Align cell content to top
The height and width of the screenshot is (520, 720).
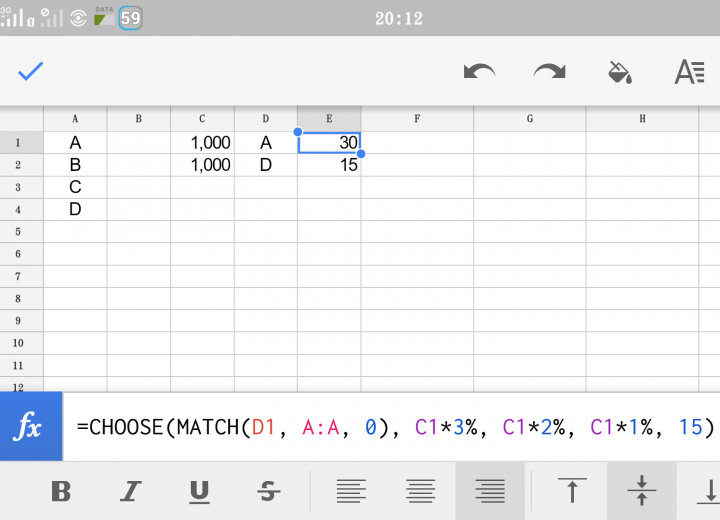[x=572, y=490]
